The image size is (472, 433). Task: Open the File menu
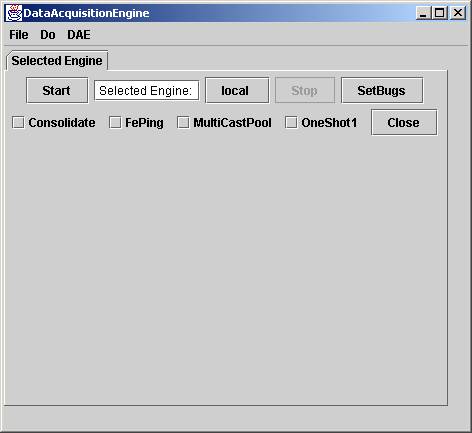click(19, 35)
